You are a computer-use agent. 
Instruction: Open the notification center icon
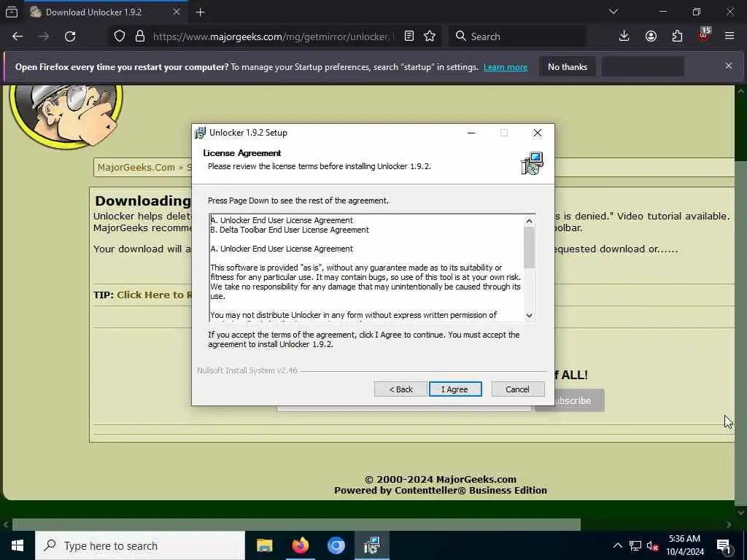pyautogui.click(x=724, y=545)
